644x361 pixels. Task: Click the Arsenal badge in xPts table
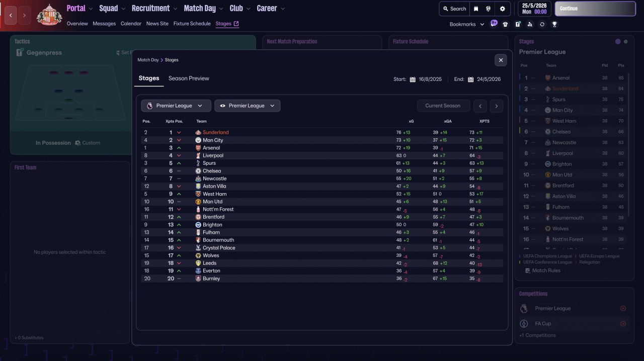198,148
